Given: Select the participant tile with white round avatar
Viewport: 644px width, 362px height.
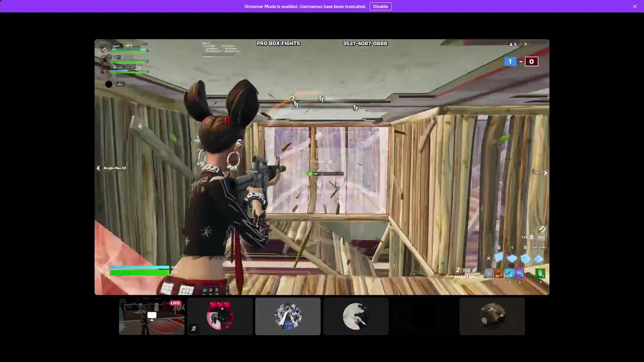Looking at the screenshot, I should pos(356,316).
